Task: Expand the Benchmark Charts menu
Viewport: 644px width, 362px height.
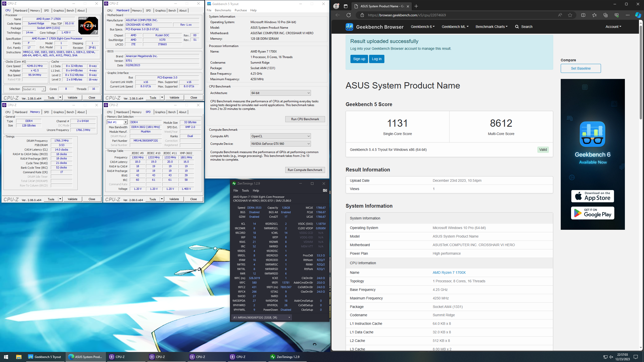Action: pyautogui.click(x=491, y=27)
